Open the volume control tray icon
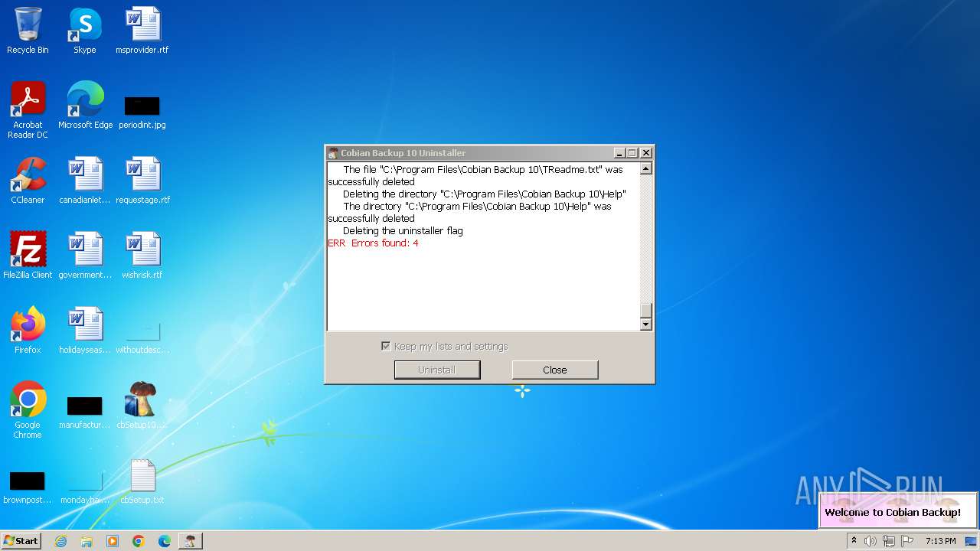 (x=871, y=541)
